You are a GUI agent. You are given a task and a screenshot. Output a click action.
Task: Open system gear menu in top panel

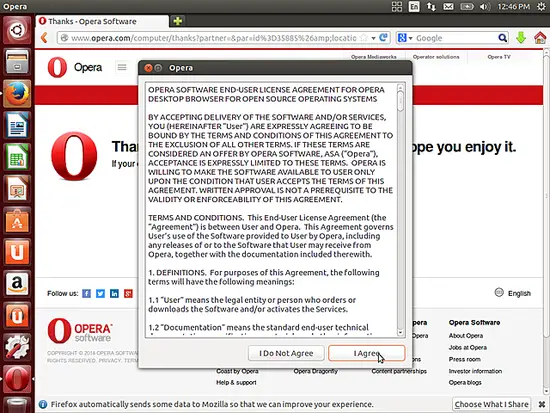[542, 6]
